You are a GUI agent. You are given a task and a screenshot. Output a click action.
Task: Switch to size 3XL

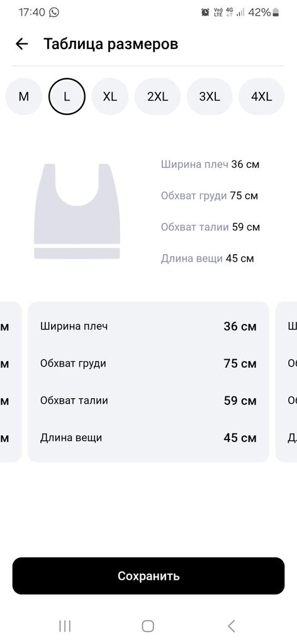[210, 96]
